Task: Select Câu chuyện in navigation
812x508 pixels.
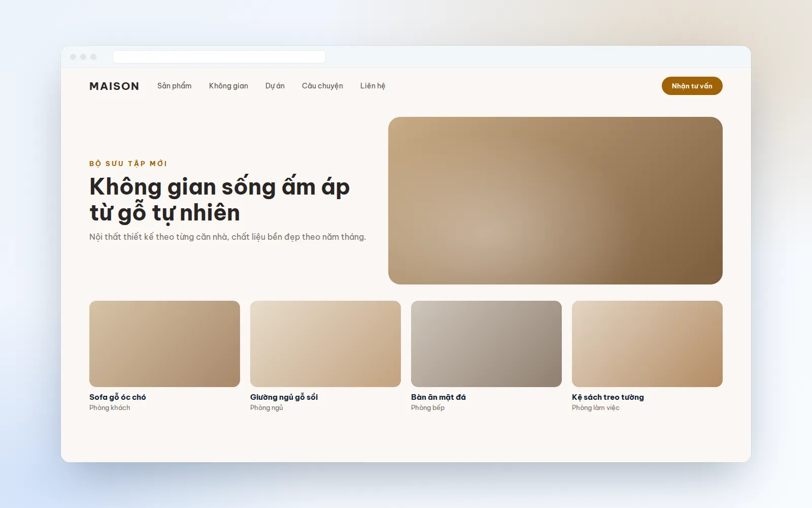Action: click(x=322, y=86)
